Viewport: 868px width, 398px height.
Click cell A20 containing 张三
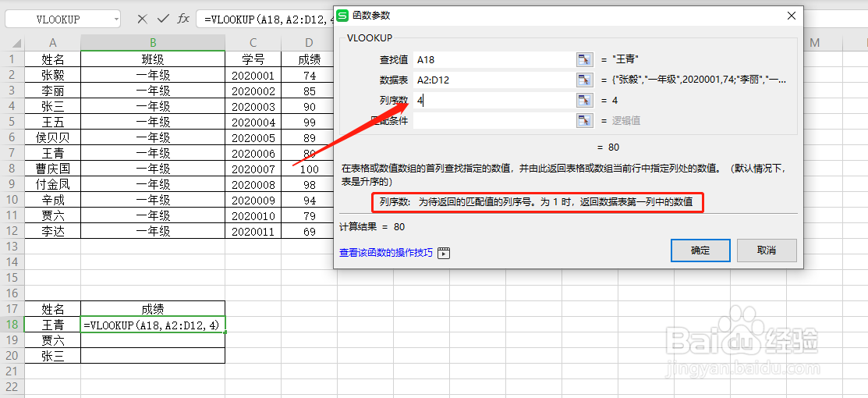pyautogui.click(x=52, y=356)
